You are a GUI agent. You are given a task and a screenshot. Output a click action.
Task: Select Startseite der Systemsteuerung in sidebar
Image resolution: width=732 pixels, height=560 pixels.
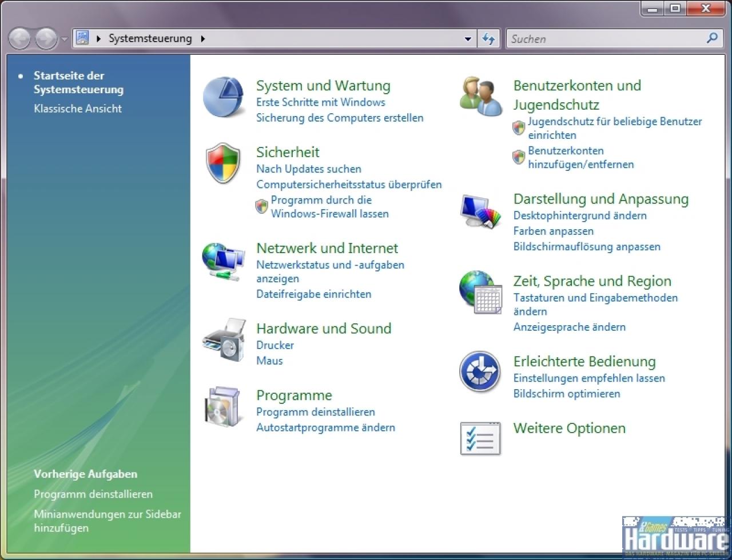click(78, 82)
